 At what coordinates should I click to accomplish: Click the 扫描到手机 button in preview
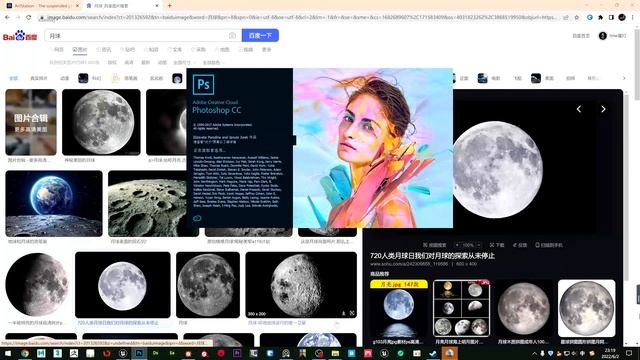[549, 245]
